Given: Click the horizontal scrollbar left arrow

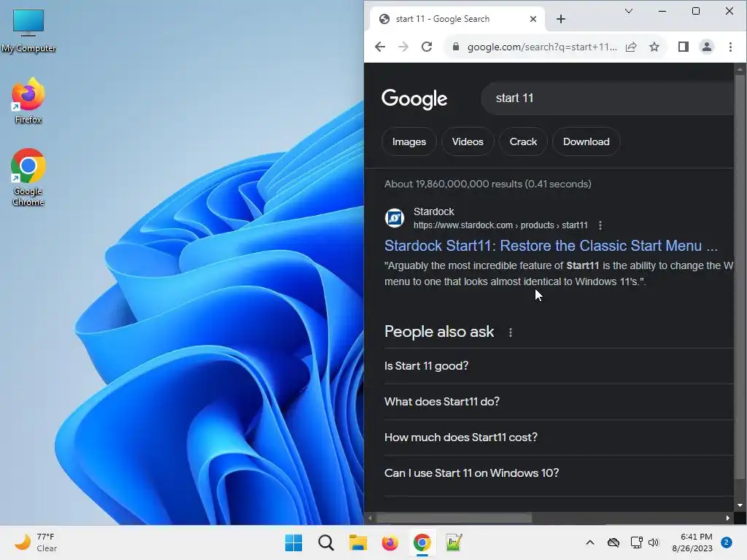Looking at the screenshot, I should pos(370,518).
